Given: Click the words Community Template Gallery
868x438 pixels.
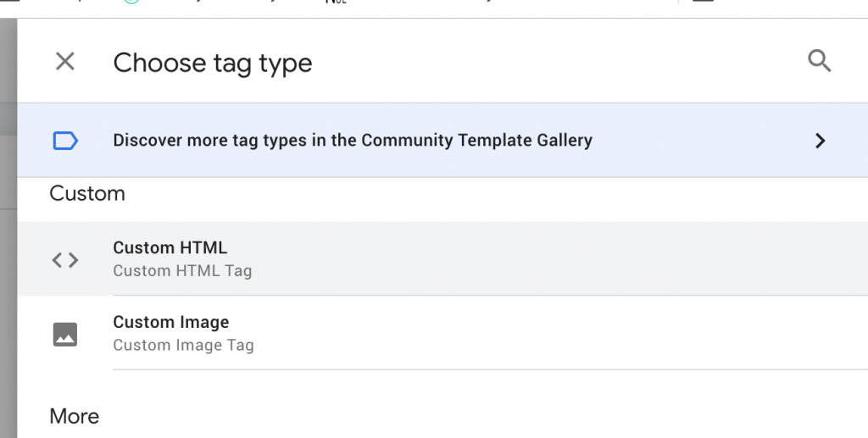Looking at the screenshot, I should pyautogui.click(x=476, y=141).
